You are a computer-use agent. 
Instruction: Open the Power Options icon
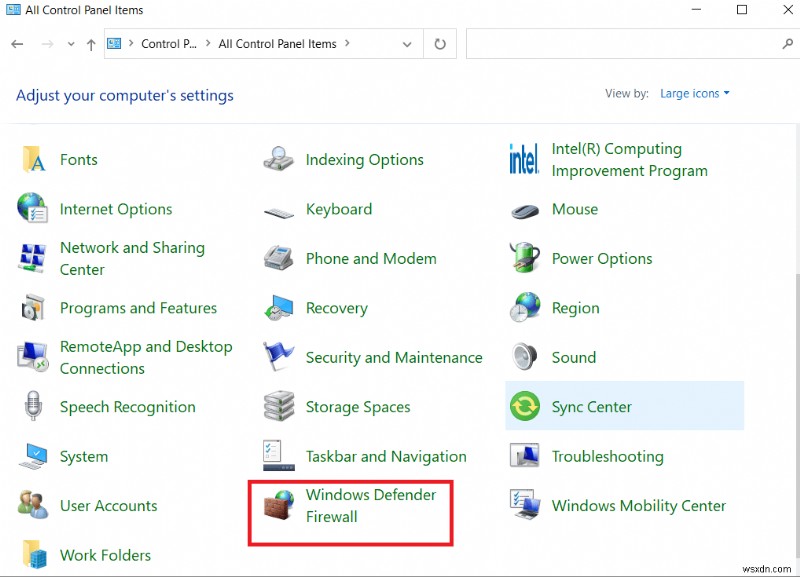click(524, 258)
